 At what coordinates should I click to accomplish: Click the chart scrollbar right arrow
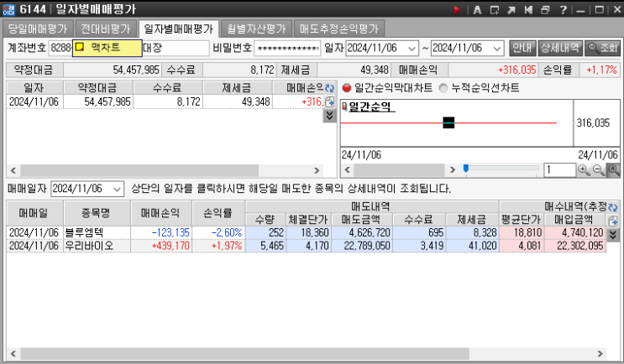tap(453, 170)
